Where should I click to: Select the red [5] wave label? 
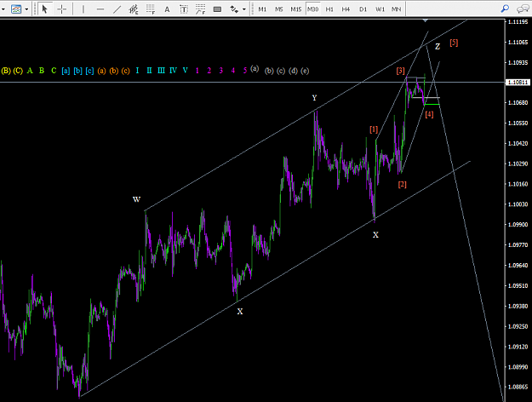pyautogui.click(x=454, y=43)
